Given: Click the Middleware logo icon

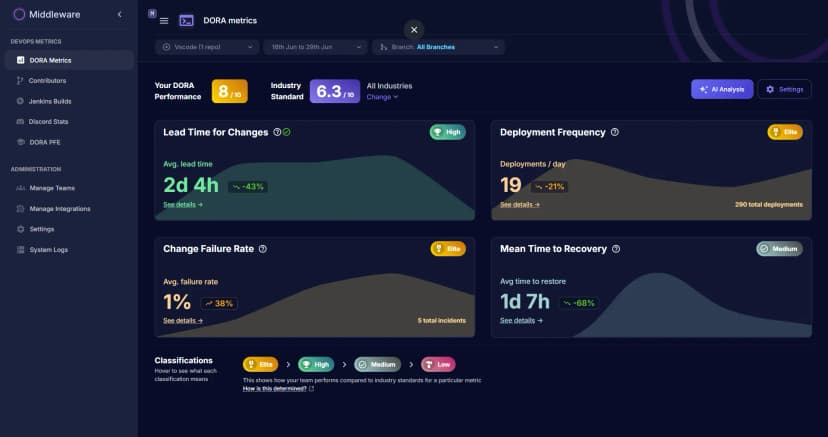Looking at the screenshot, I should [x=19, y=14].
